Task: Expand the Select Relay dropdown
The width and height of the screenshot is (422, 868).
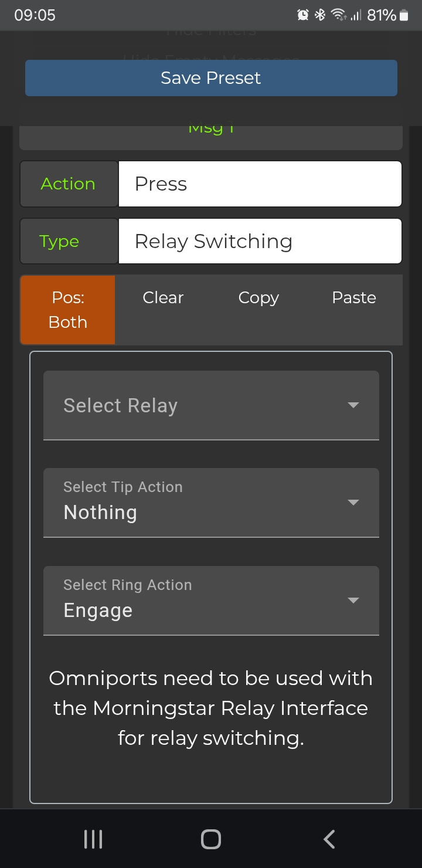Action: point(211,405)
